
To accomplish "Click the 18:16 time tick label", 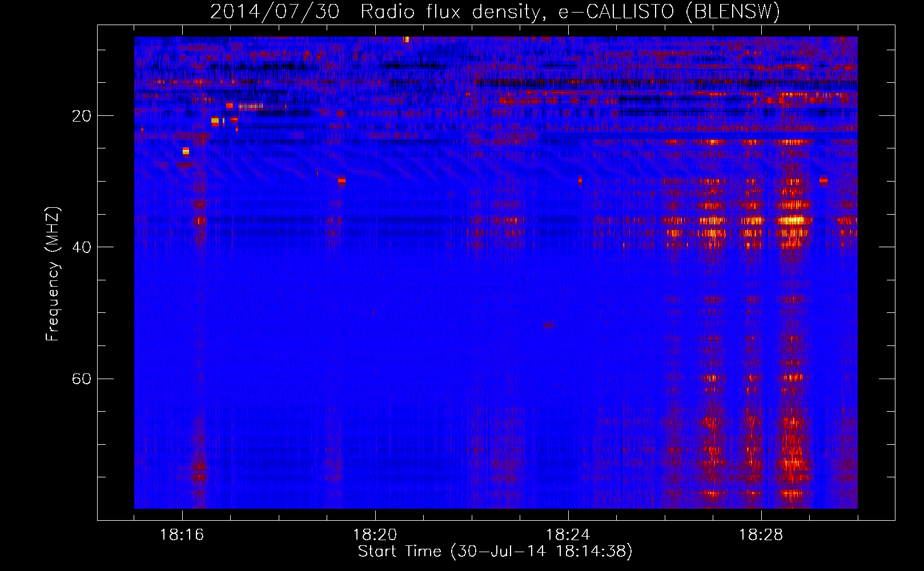I will [182, 535].
